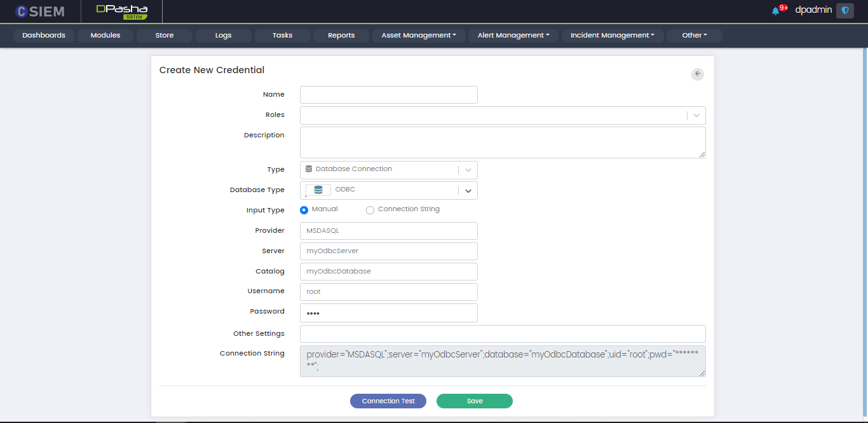Click into the Name input field
Screen dimensions: 868x423
point(388,95)
